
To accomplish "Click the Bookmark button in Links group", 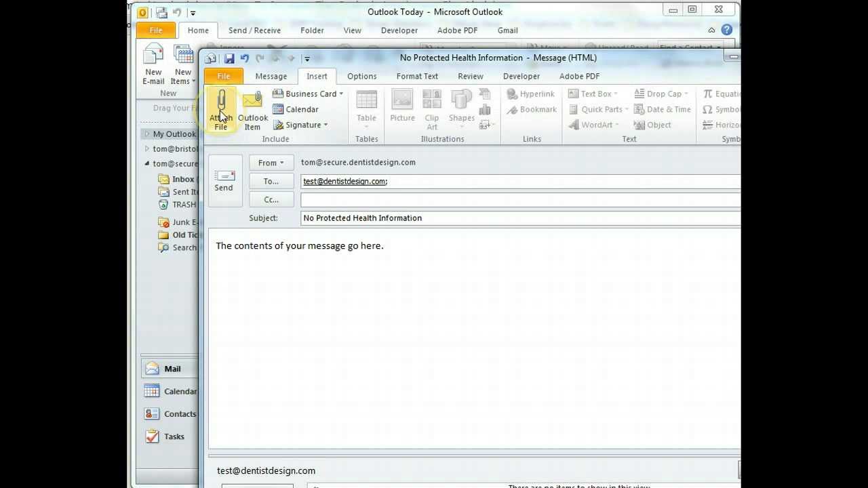I will click(x=532, y=109).
